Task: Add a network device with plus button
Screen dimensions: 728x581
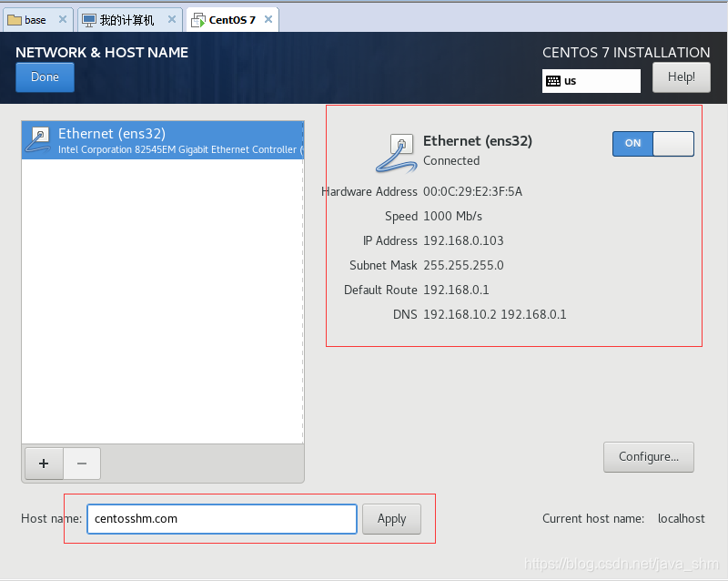Action: pyautogui.click(x=44, y=464)
